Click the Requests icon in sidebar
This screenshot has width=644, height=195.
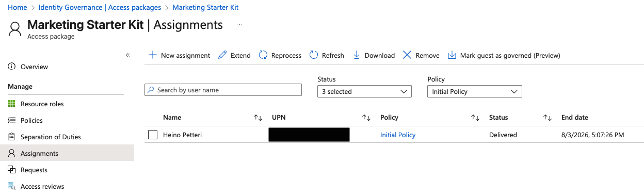(12, 170)
